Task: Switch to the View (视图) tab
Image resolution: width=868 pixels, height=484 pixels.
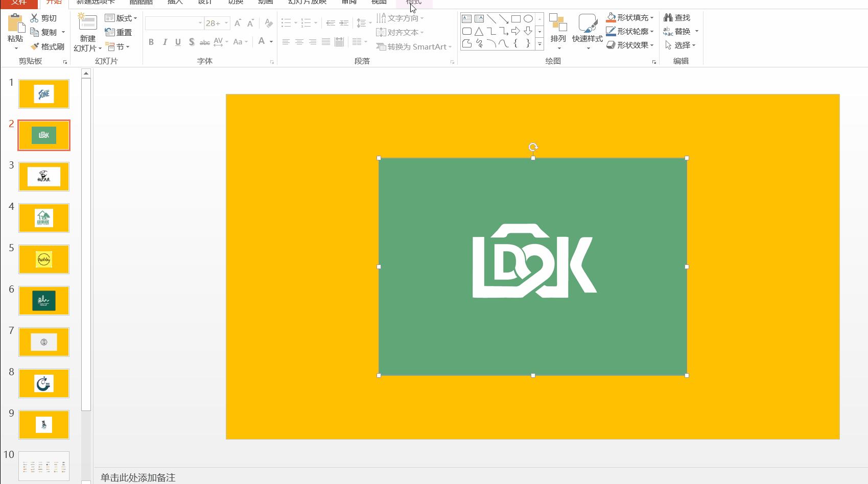Action: tap(379, 3)
